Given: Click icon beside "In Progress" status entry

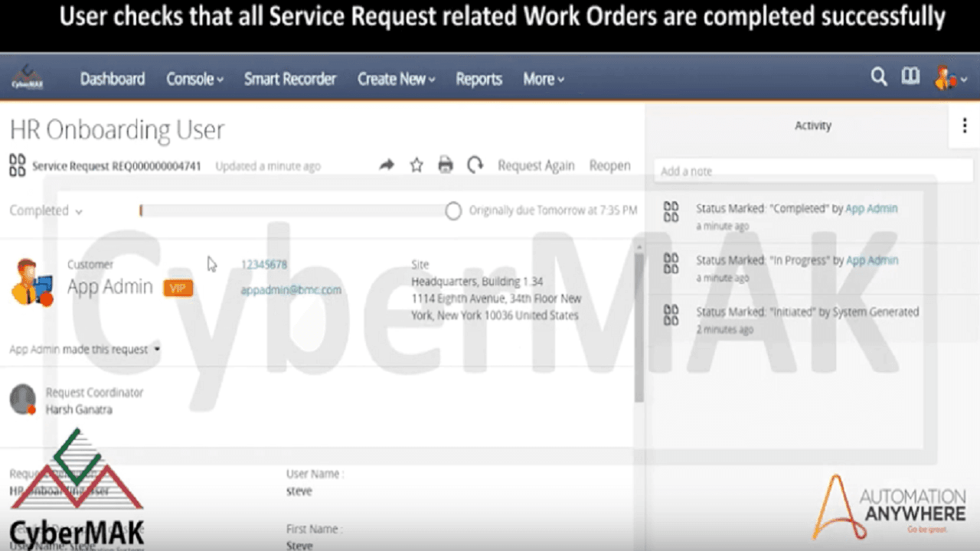Looking at the screenshot, I should point(671,263).
